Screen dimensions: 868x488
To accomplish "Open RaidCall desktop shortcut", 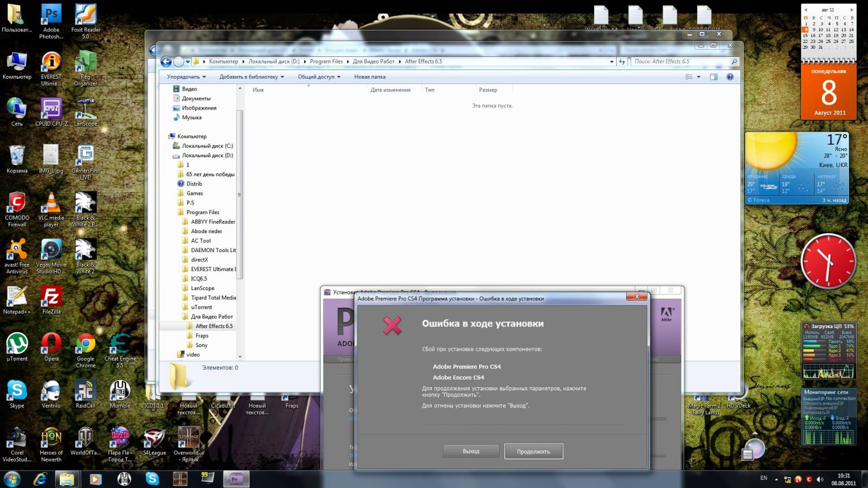I will [85, 394].
